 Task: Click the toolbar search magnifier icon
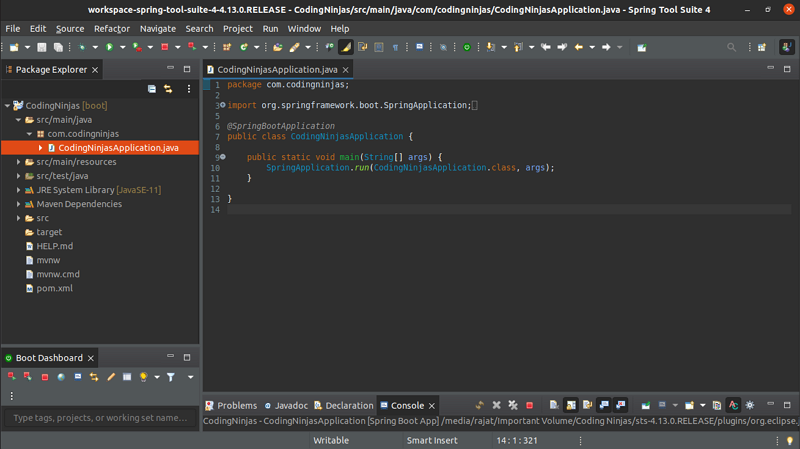731,47
